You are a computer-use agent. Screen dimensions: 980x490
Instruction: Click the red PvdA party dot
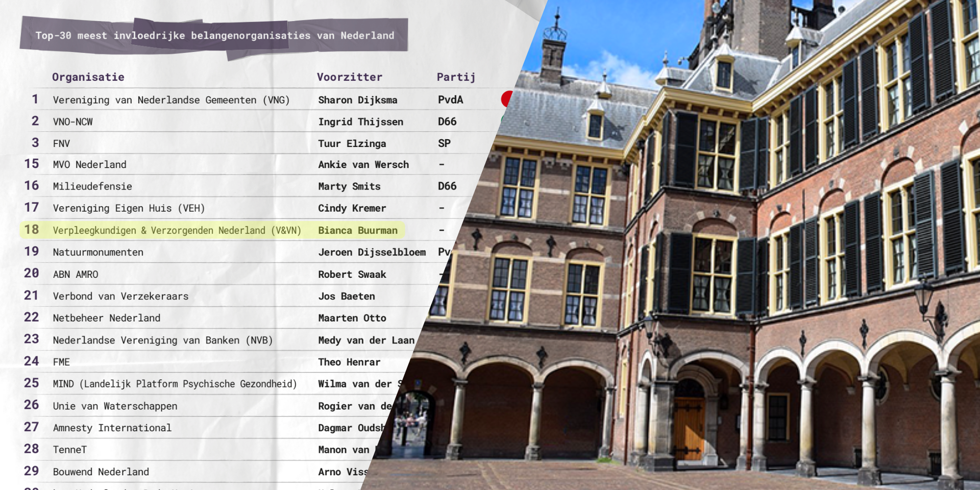tap(507, 99)
